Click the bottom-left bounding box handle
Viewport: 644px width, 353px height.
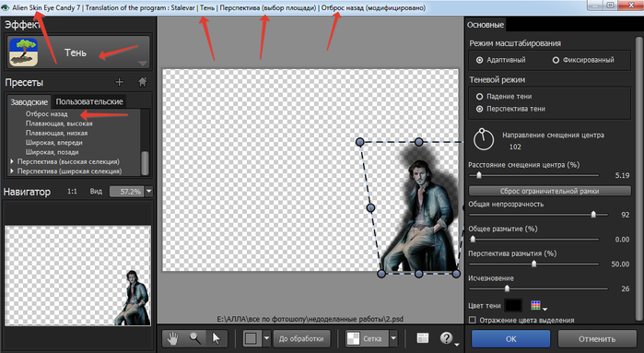(381, 274)
